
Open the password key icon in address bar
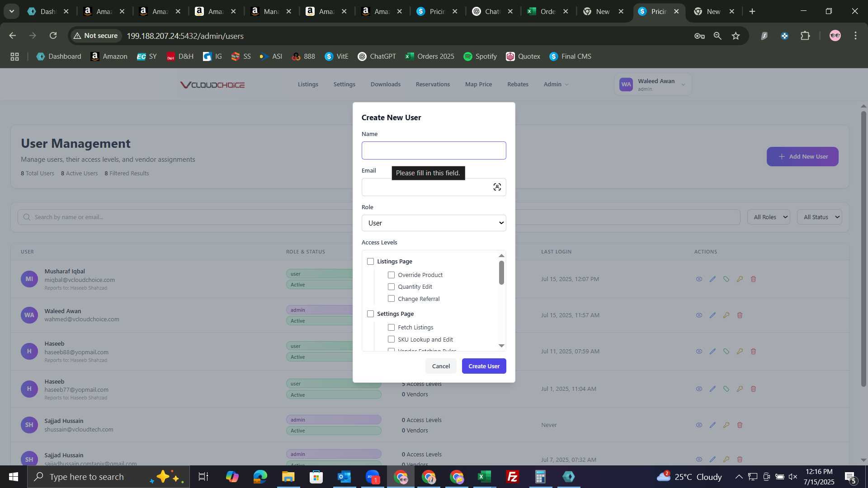pyautogui.click(x=699, y=36)
